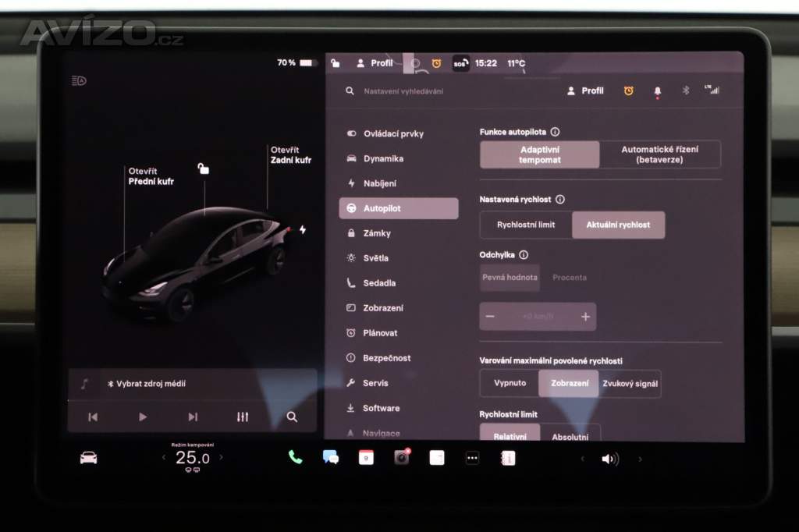Open the media equalizer icon
The height and width of the screenshot is (532, 799).
pyautogui.click(x=243, y=417)
